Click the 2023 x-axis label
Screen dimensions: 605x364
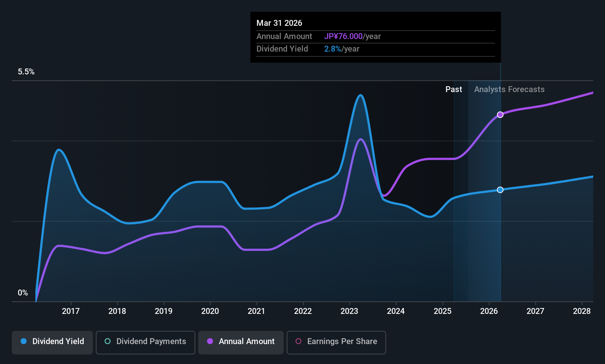click(x=349, y=311)
